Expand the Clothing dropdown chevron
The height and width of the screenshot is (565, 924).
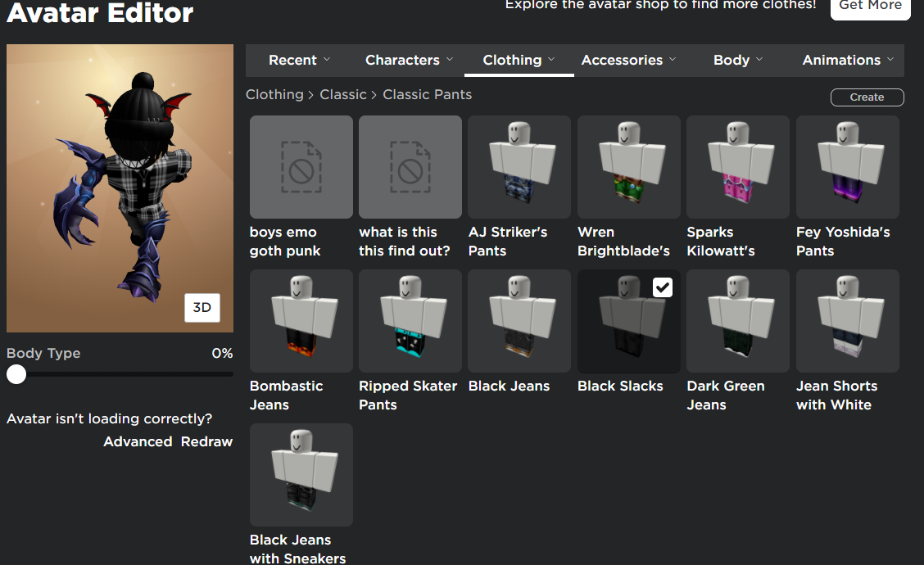(x=551, y=60)
